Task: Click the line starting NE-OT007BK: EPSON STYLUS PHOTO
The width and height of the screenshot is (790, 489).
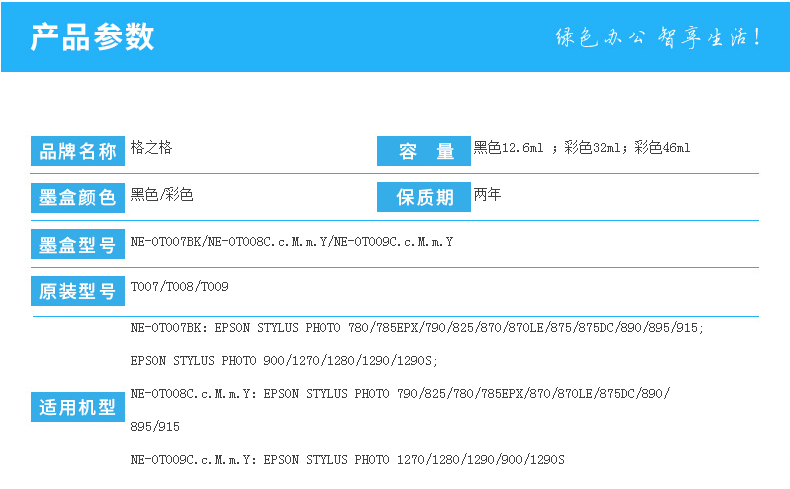Action: [417, 328]
